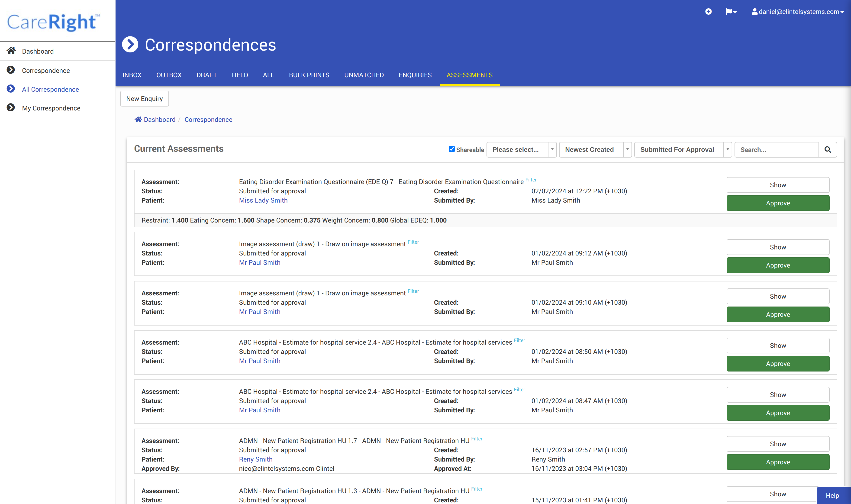Click the Correspondences title arrow circle icon
Image resolution: width=851 pixels, height=504 pixels.
[130, 45]
